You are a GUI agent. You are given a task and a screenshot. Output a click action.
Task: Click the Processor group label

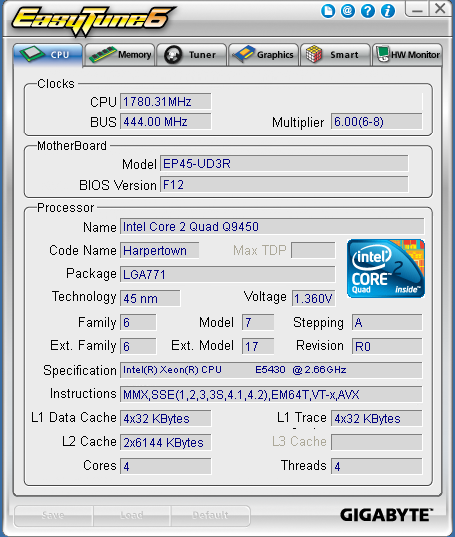[x=66, y=208]
